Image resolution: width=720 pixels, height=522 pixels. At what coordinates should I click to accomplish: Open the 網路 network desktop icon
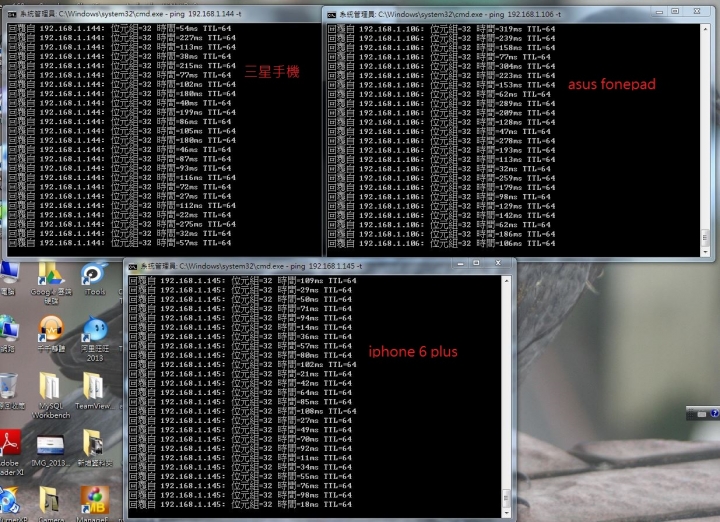[9, 334]
